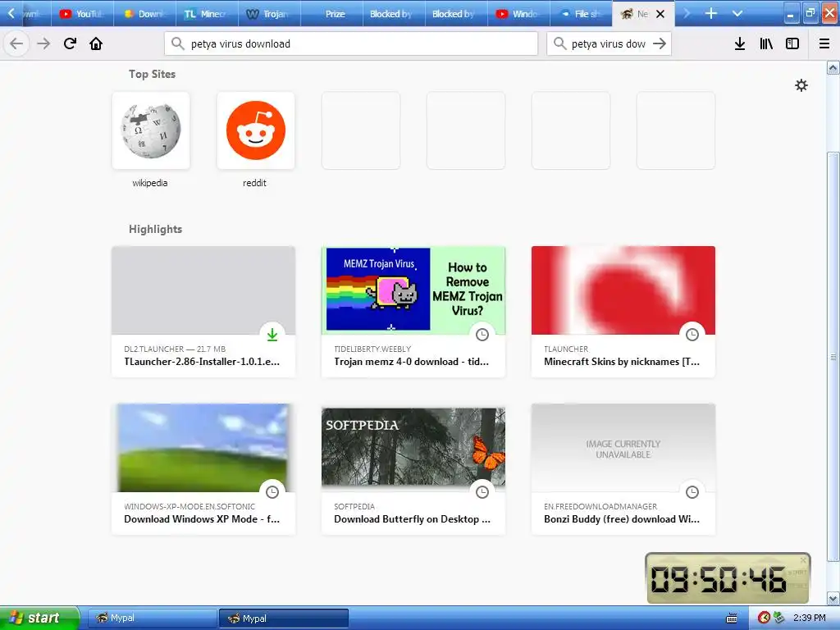Switch to the second Blocked by tab

coord(456,14)
